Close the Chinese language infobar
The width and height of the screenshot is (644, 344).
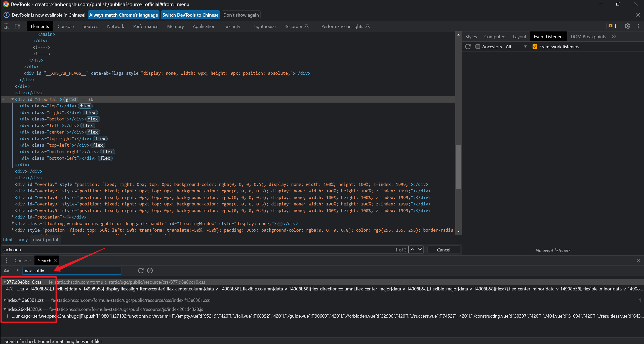[x=638, y=15]
